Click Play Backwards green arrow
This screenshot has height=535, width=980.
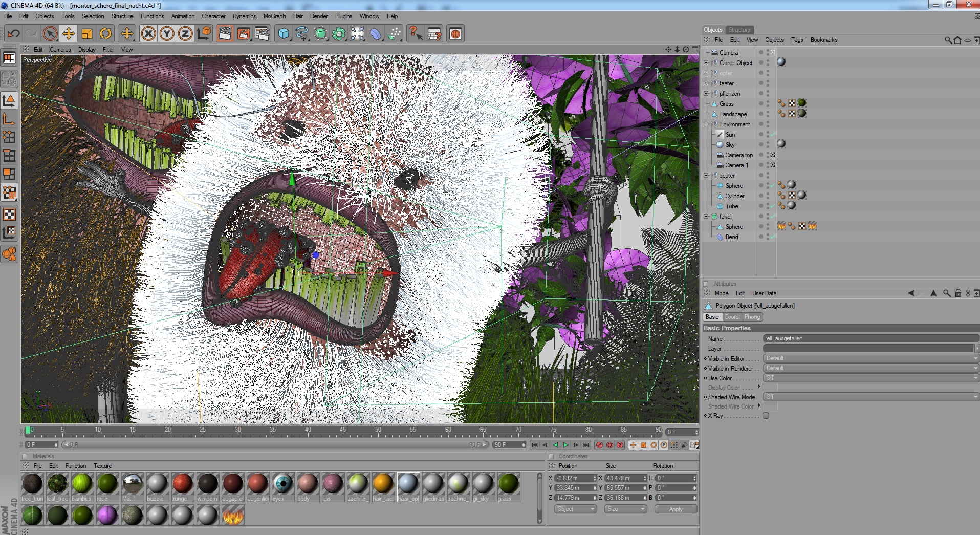pos(555,445)
